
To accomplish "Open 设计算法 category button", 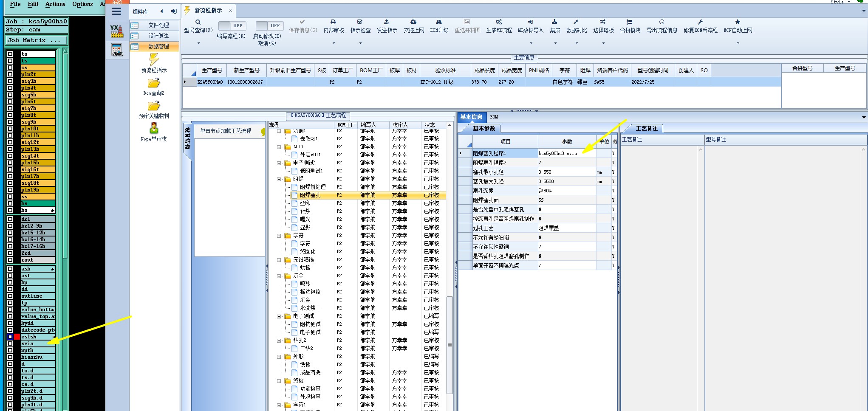I will tap(154, 36).
